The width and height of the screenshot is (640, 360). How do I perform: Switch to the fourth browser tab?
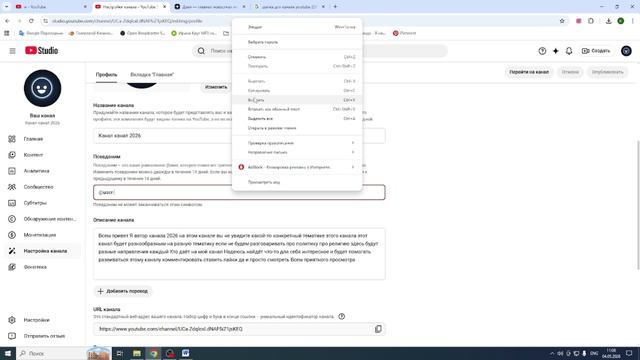[289, 7]
